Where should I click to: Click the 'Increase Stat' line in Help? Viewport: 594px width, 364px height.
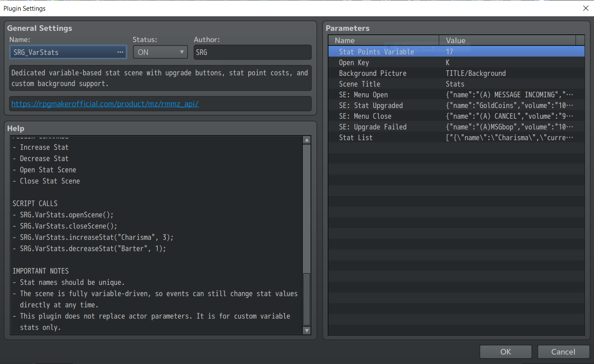click(x=41, y=147)
